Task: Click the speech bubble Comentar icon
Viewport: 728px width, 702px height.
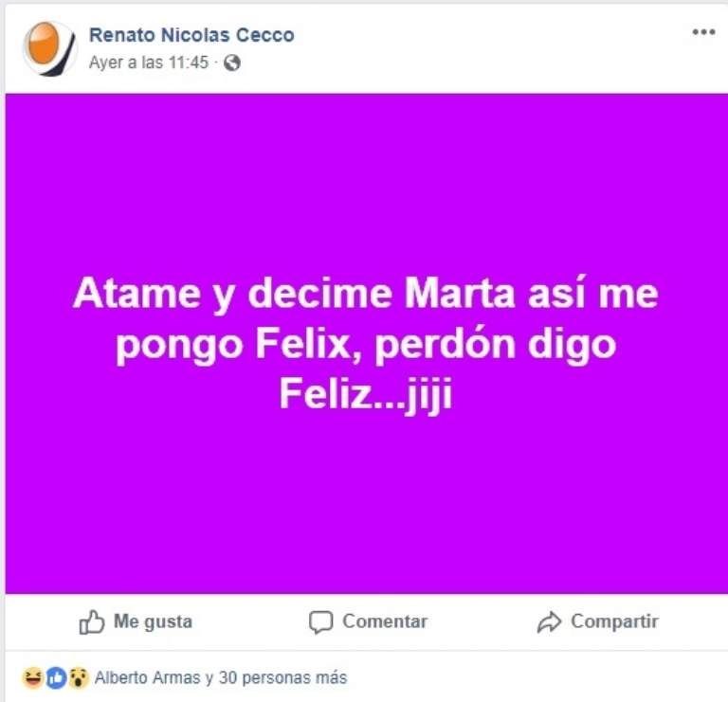Action: tap(321, 622)
